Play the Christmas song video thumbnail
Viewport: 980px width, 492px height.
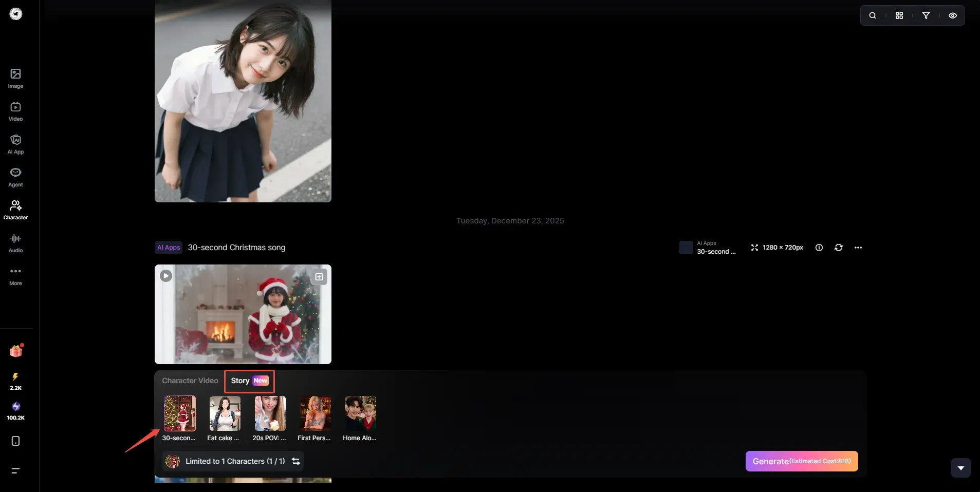(x=166, y=276)
